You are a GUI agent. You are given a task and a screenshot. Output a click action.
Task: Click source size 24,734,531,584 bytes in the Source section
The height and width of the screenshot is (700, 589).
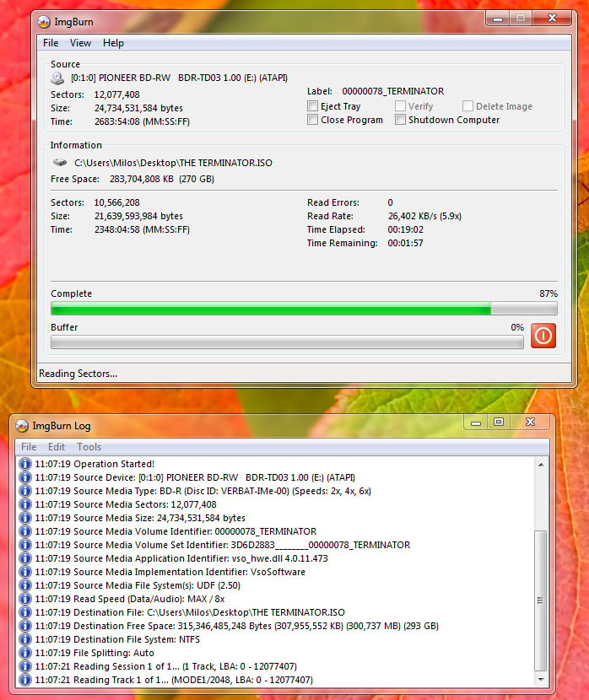tap(138, 108)
